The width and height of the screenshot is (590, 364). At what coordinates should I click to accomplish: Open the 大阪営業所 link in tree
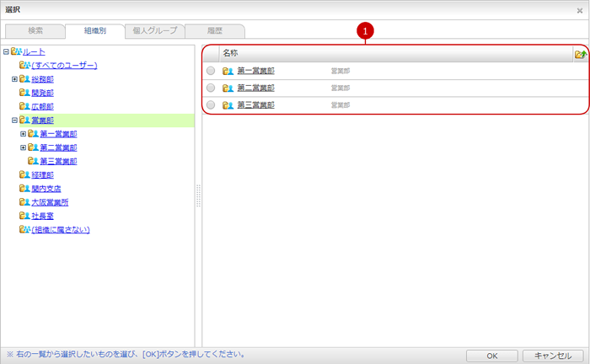coord(50,202)
